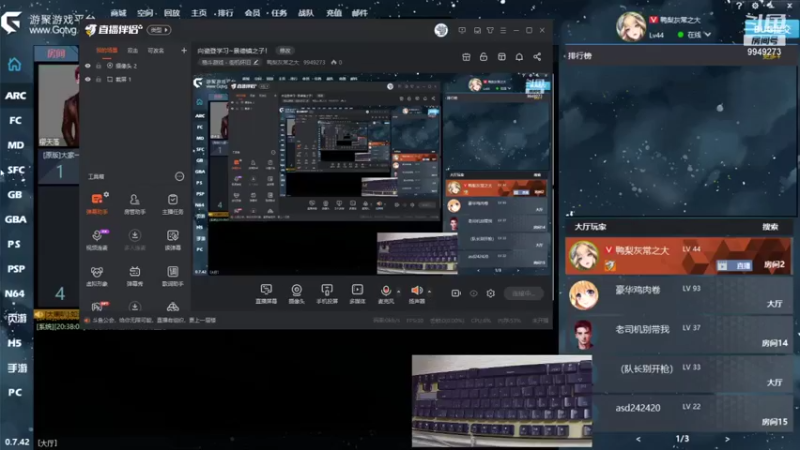Open the mode switch pill beside the logo
The width and height of the screenshot is (800, 450).
click(x=159, y=30)
